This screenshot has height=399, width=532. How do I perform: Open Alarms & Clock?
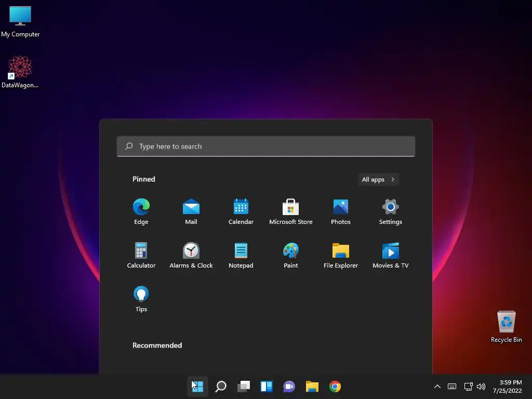click(191, 256)
